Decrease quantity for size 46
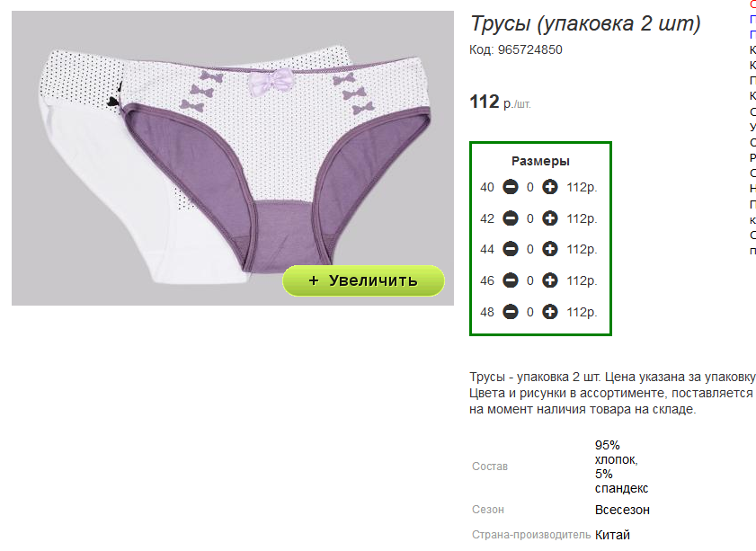The height and width of the screenshot is (551, 756). coord(510,280)
